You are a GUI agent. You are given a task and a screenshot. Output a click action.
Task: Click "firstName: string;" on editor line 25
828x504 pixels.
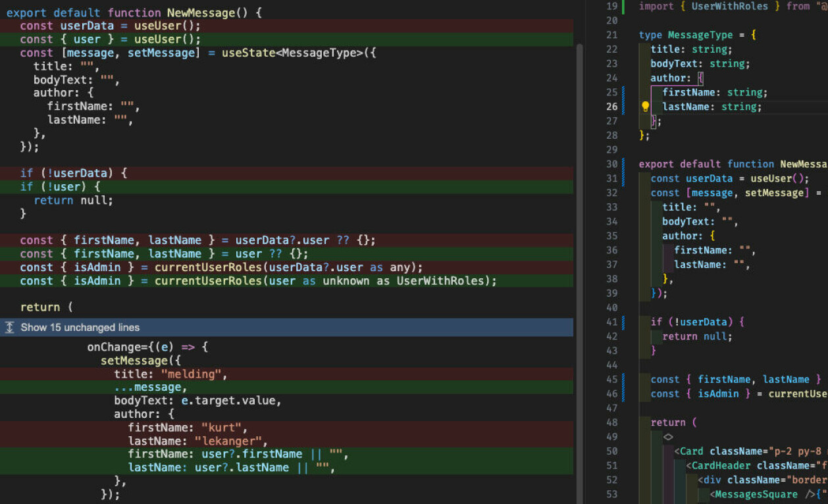coord(715,92)
